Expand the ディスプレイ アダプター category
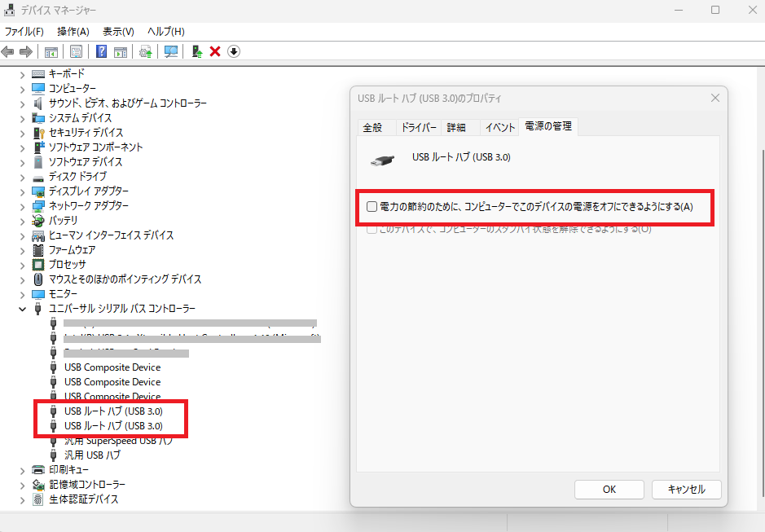The width and height of the screenshot is (765, 532). [x=23, y=191]
